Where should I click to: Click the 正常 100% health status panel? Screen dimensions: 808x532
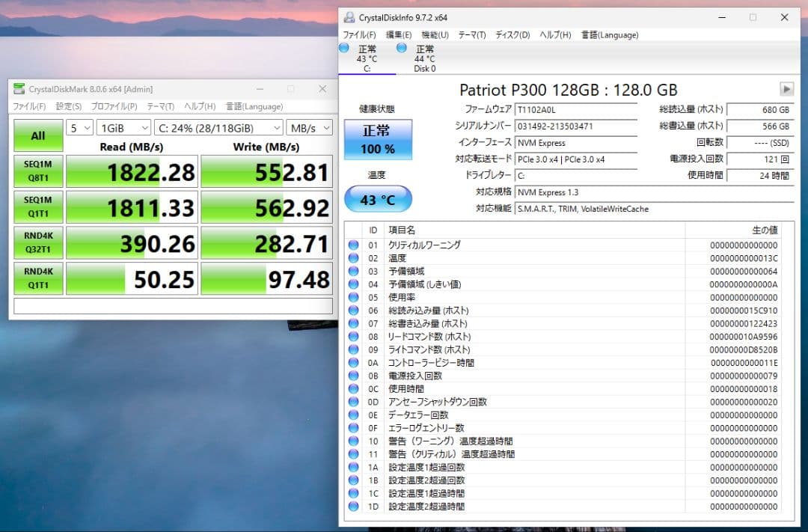point(378,139)
